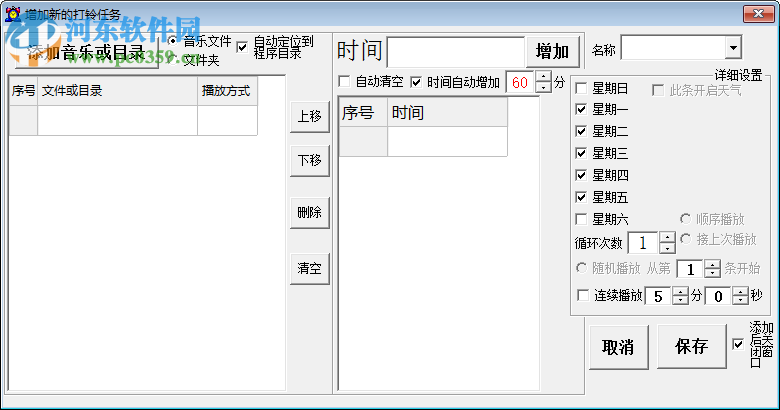Click the 文件或目录 column header
The image size is (780, 410).
[117, 91]
